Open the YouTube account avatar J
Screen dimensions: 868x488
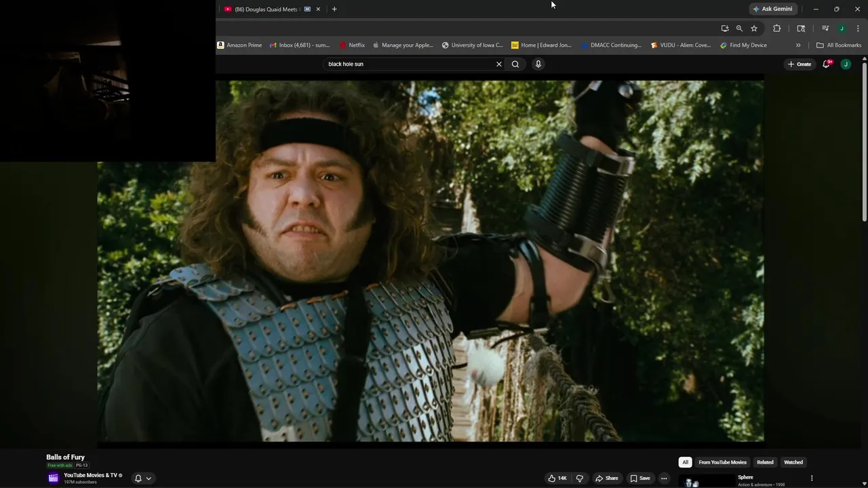click(846, 64)
